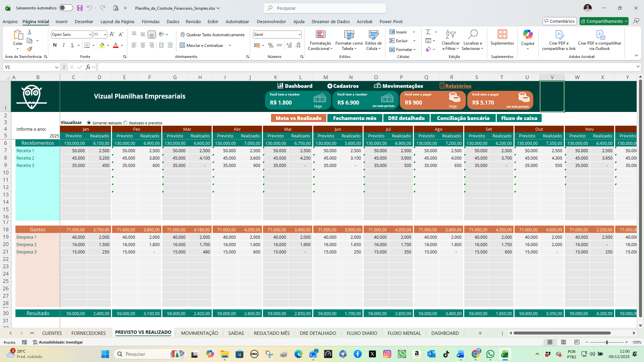The width and height of the screenshot is (644, 362).
Task: Increase font size with the larger A icon
Action: (112, 34)
